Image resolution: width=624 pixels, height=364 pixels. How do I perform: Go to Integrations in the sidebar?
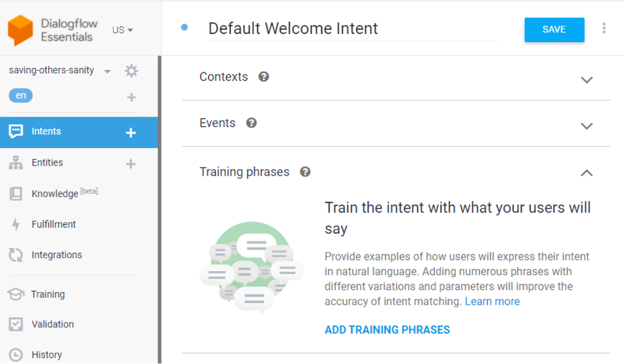pyautogui.click(x=56, y=255)
